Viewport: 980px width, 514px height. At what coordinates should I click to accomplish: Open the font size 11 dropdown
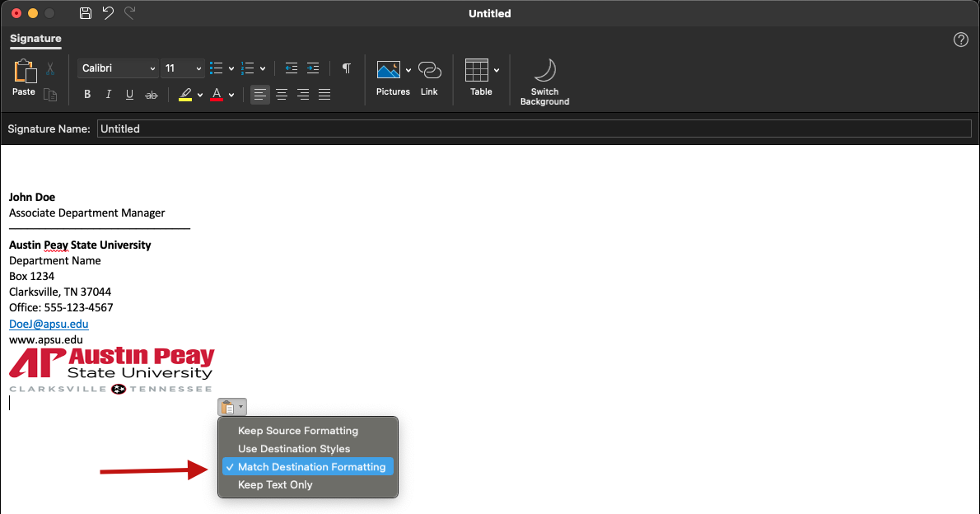click(182, 68)
